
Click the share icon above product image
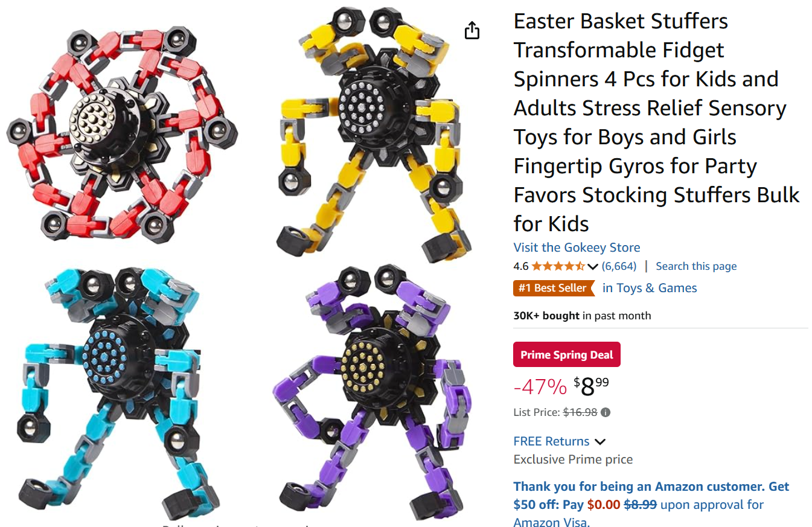pyautogui.click(x=472, y=31)
